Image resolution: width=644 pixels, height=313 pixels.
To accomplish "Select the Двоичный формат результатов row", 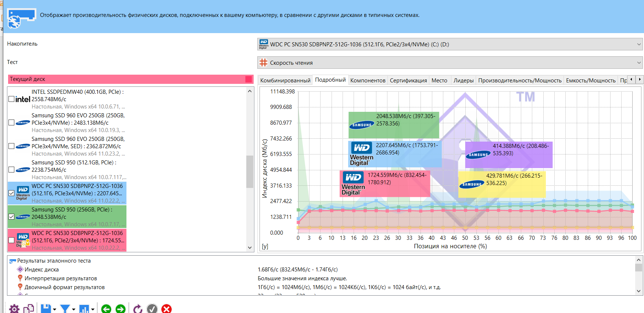I will coord(322,287).
